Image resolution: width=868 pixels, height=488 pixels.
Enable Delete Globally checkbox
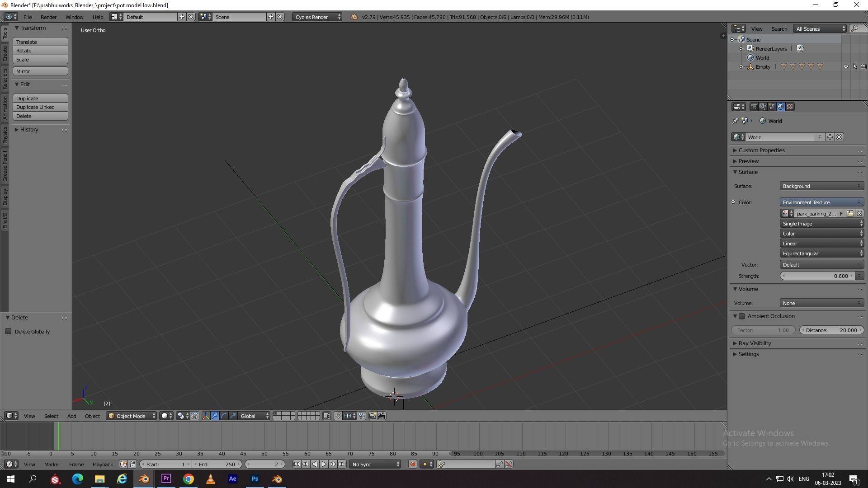(8, 331)
